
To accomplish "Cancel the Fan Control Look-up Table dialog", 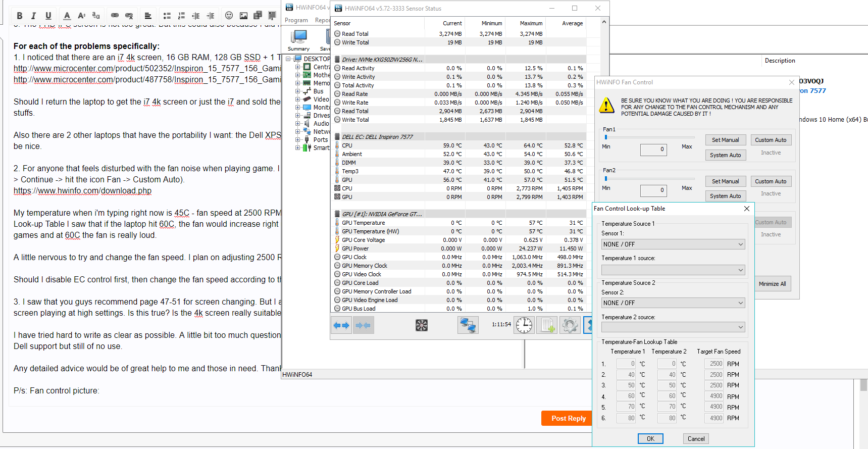I will (696, 439).
